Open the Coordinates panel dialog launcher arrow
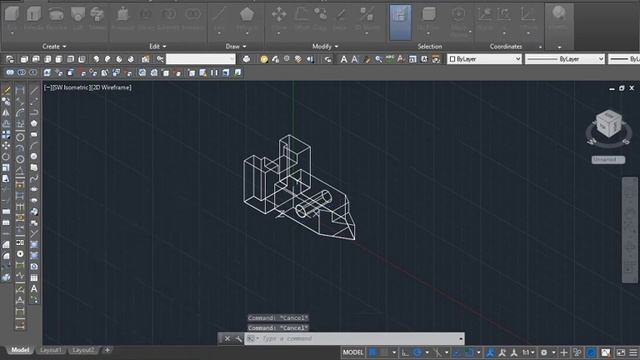The height and width of the screenshot is (360, 640). [540, 47]
